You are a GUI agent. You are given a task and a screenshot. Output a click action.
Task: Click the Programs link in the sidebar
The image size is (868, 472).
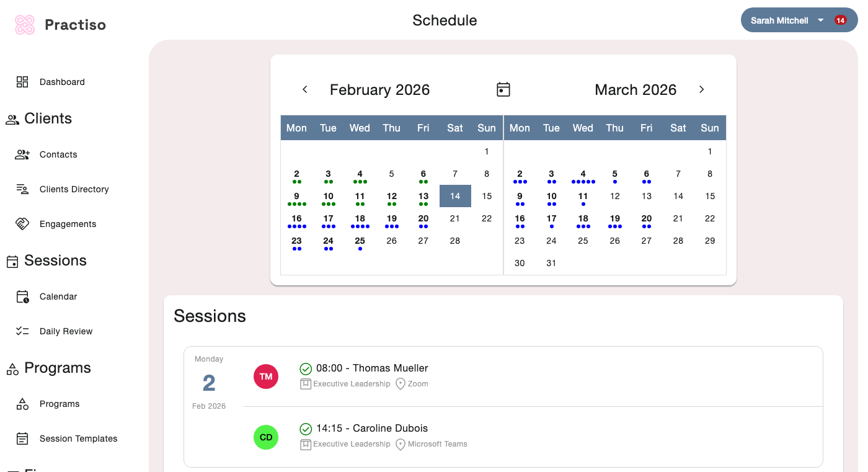[60, 404]
